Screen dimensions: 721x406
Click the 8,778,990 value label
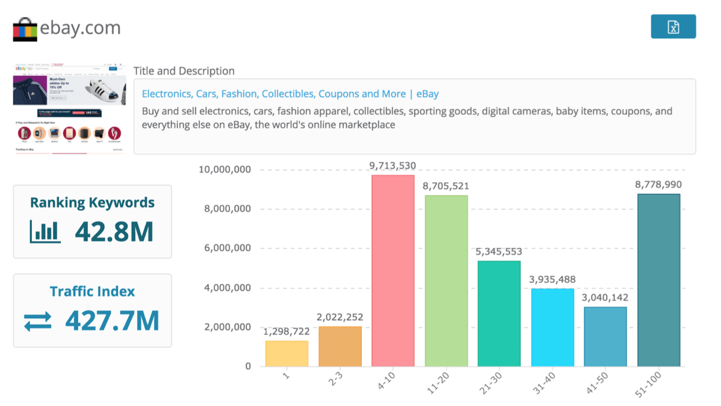click(x=658, y=184)
